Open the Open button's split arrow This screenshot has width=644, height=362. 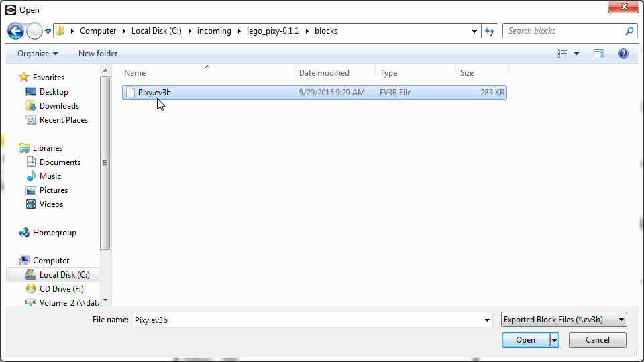point(554,340)
